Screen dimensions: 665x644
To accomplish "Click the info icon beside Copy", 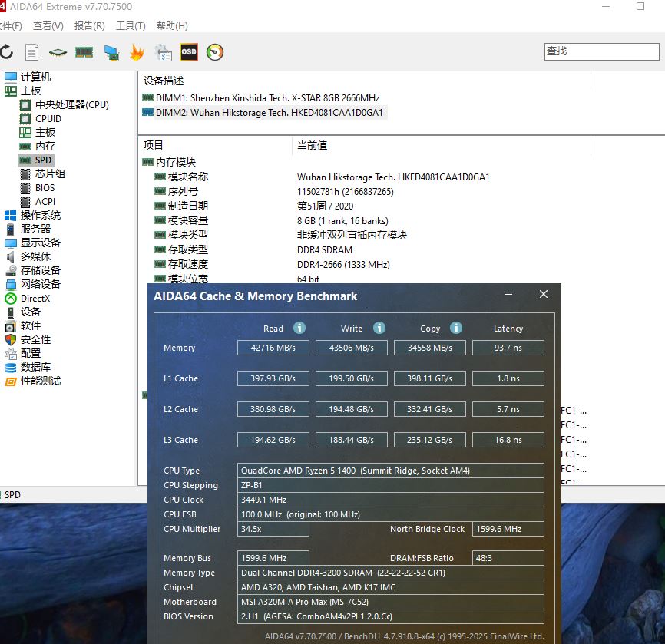I will pos(456,328).
